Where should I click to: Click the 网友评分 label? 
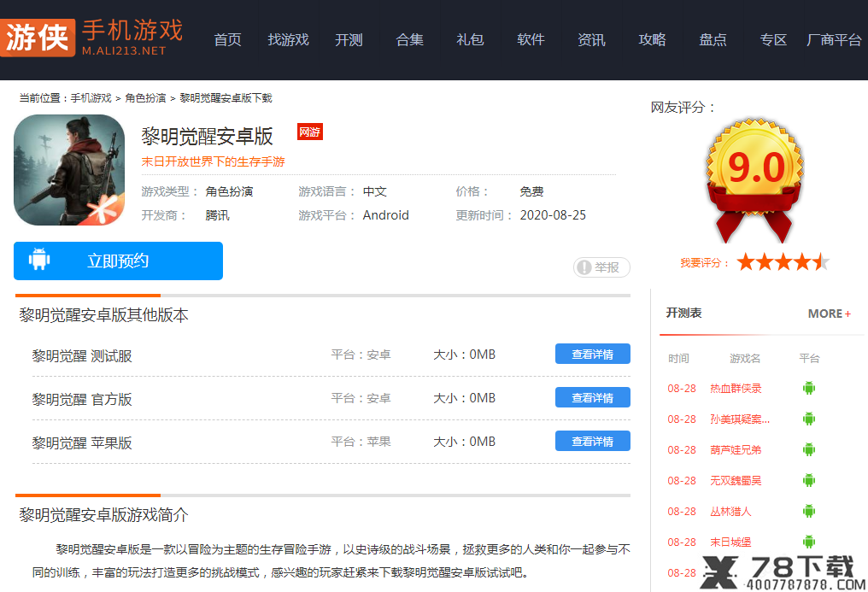[683, 108]
